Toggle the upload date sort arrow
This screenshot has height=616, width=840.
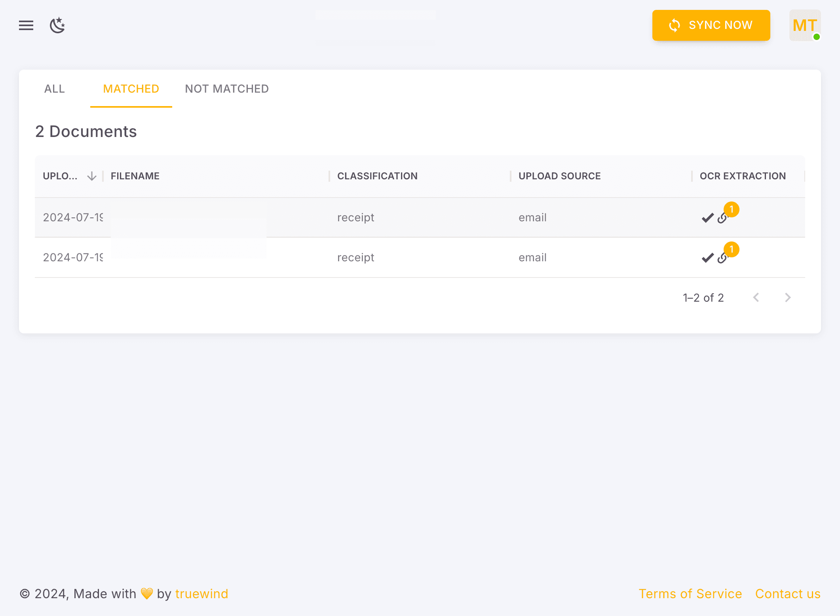pyautogui.click(x=92, y=176)
